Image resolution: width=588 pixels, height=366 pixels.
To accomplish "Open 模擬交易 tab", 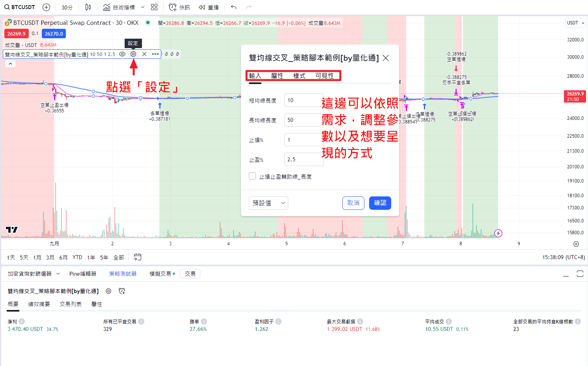I will tap(162, 274).
